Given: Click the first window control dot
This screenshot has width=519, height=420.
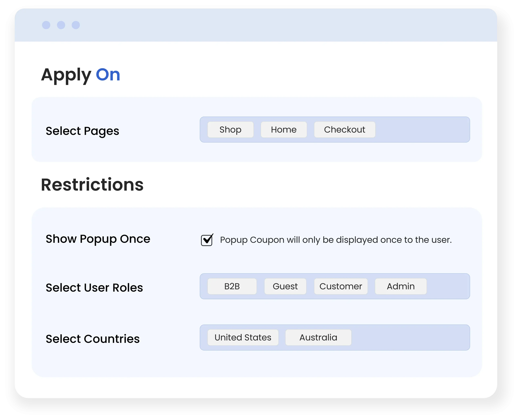Looking at the screenshot, I should pyautogui.click(x=46, y=25).
